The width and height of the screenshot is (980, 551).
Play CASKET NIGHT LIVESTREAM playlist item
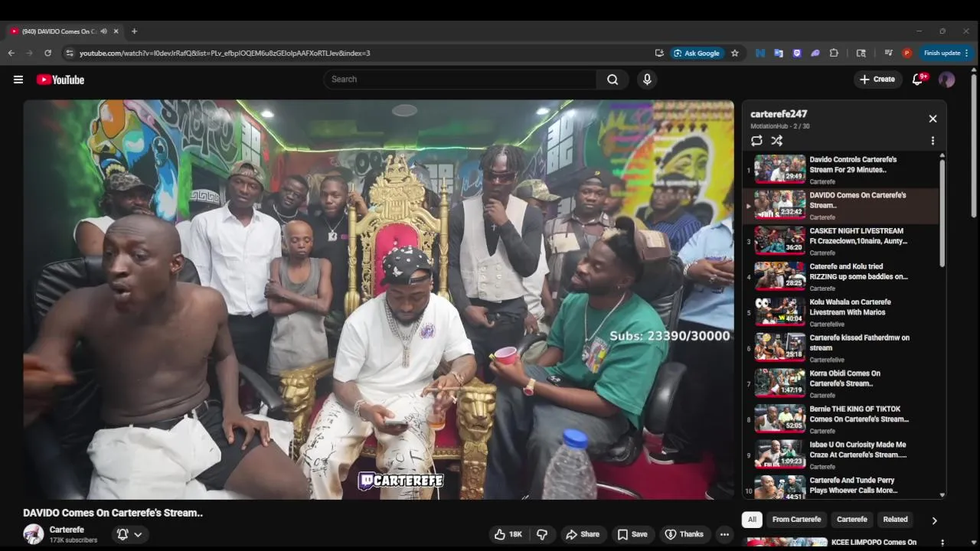point(840,241)
